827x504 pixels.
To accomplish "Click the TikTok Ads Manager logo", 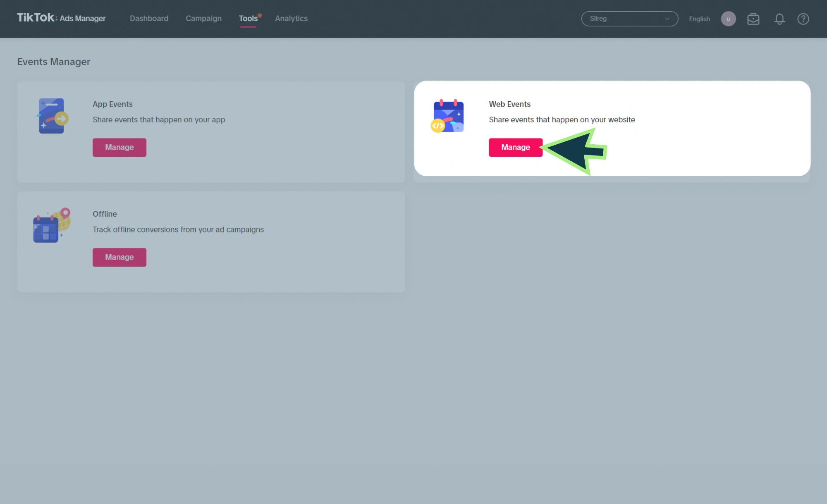I will coord(61,18).
